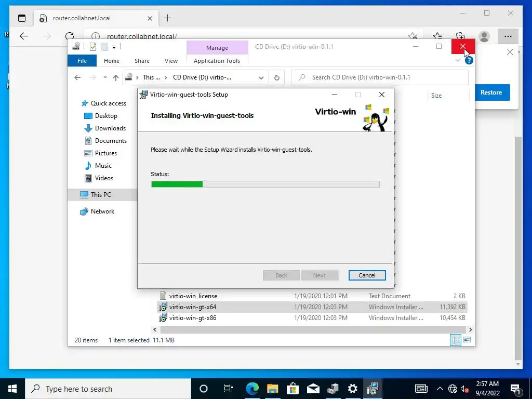Open Task View on taskbar

(x=229, y=389)
